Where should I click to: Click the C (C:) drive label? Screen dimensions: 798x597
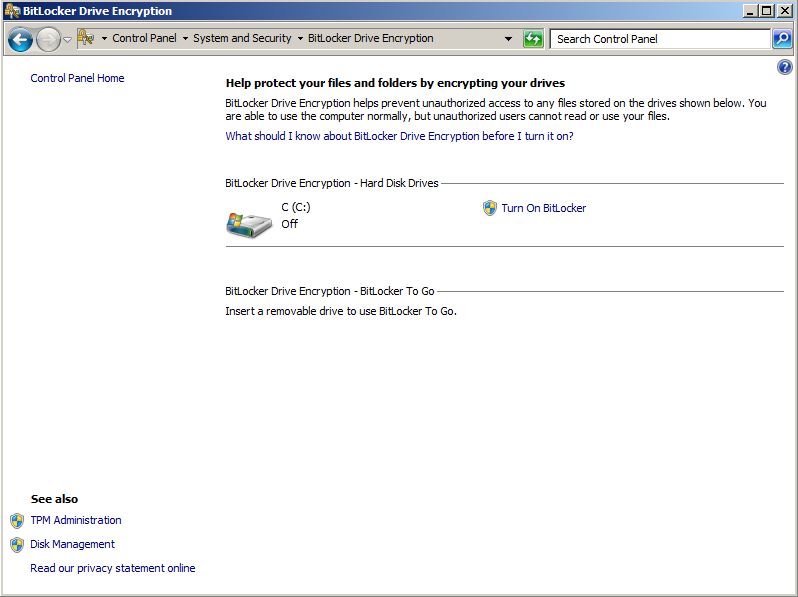click(296, 207)
